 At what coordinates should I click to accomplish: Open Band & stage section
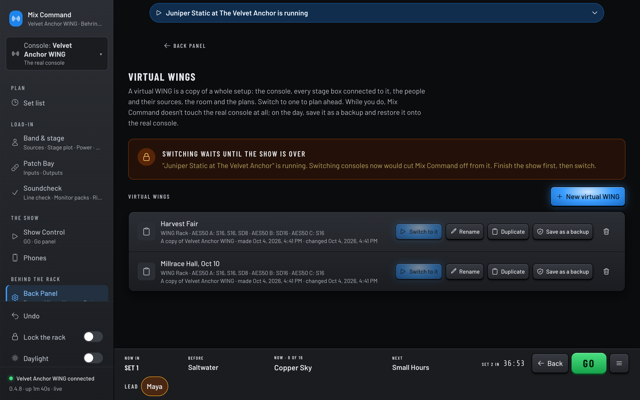pos(57,142)
